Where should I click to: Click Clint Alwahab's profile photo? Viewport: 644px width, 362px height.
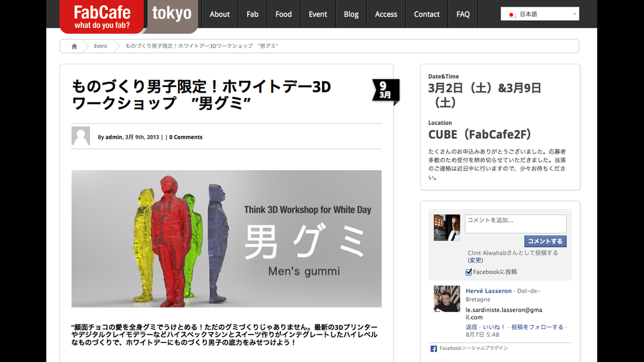coord(447,227)
